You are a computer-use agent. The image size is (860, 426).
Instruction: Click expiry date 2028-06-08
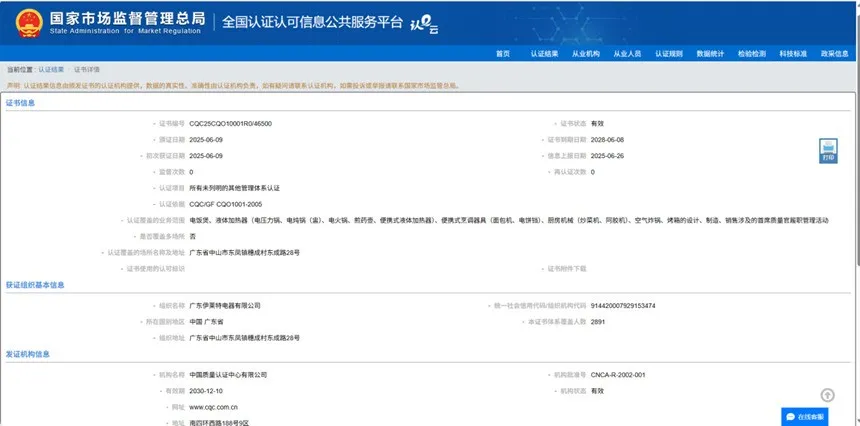point(607,140)
